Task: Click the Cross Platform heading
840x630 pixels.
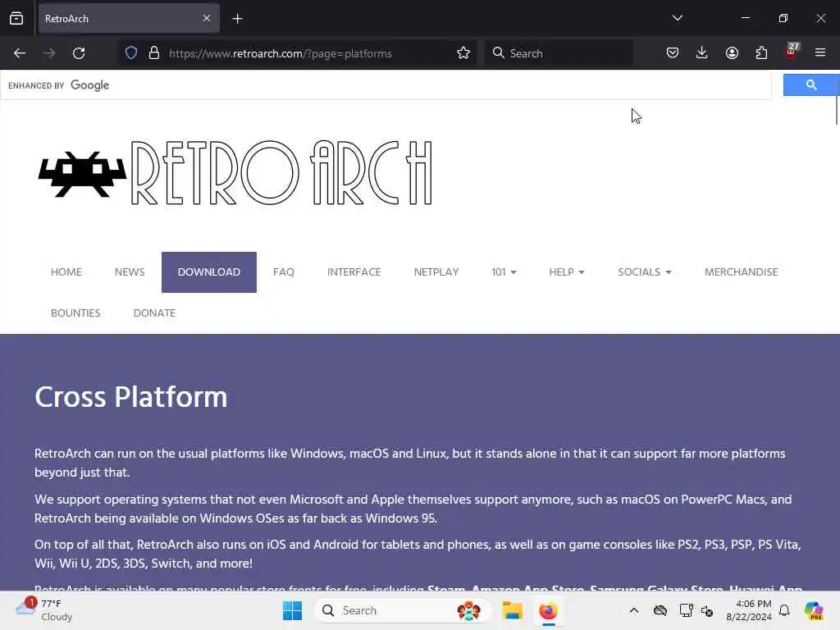Action: [x=131, y=397]
